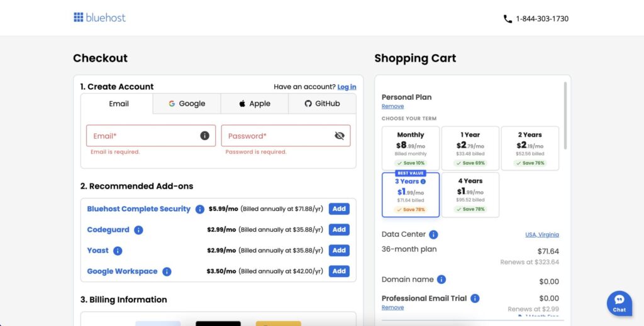
Task: Open info icon next to Yoast
Action: [x=118, y=251]
